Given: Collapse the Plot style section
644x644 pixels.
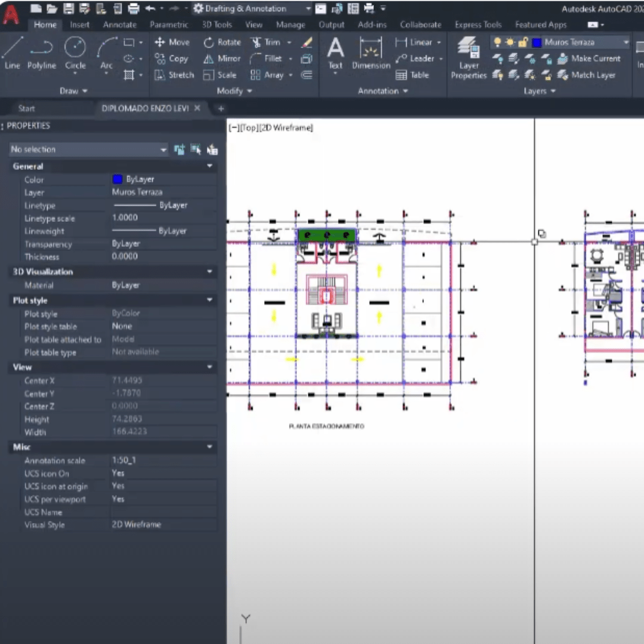Looking at the screenshot, I should [209, 300].
